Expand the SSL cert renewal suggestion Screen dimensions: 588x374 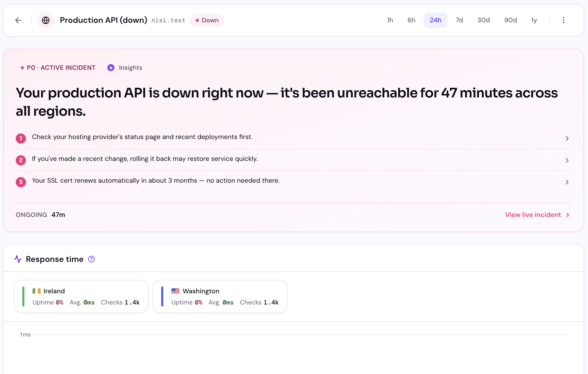coord(293,182)
